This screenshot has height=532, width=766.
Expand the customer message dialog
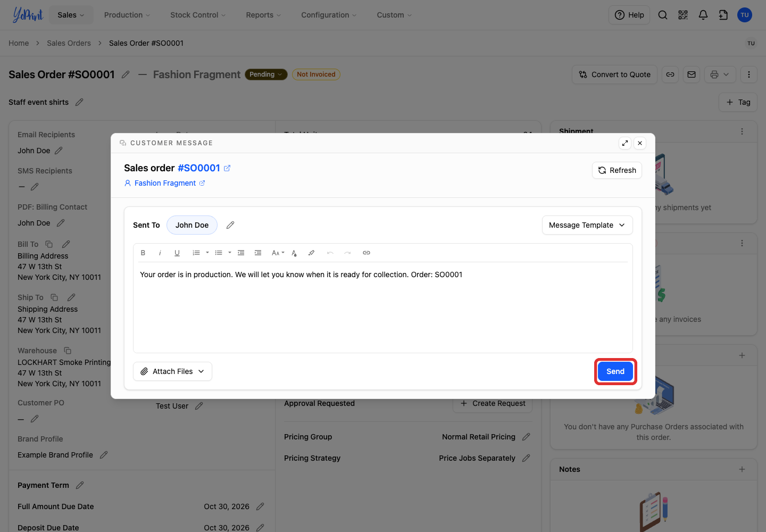625,143
